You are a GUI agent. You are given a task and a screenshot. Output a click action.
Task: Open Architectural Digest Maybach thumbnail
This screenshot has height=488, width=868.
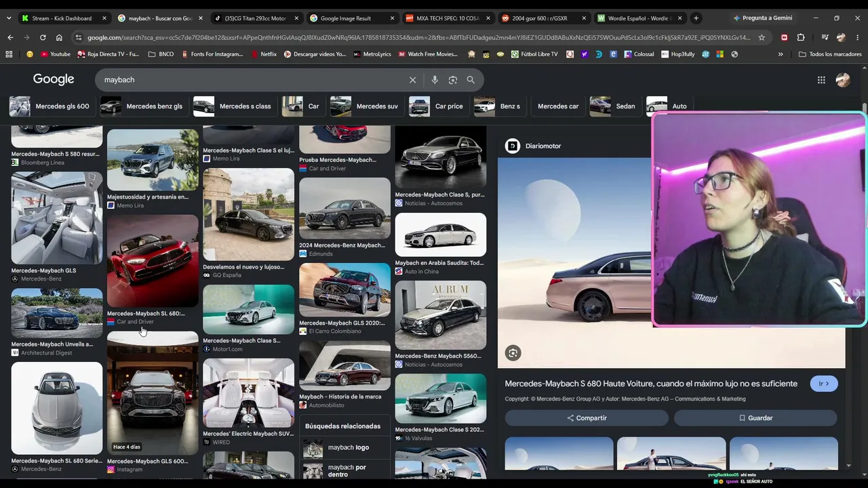click(57, 314)
